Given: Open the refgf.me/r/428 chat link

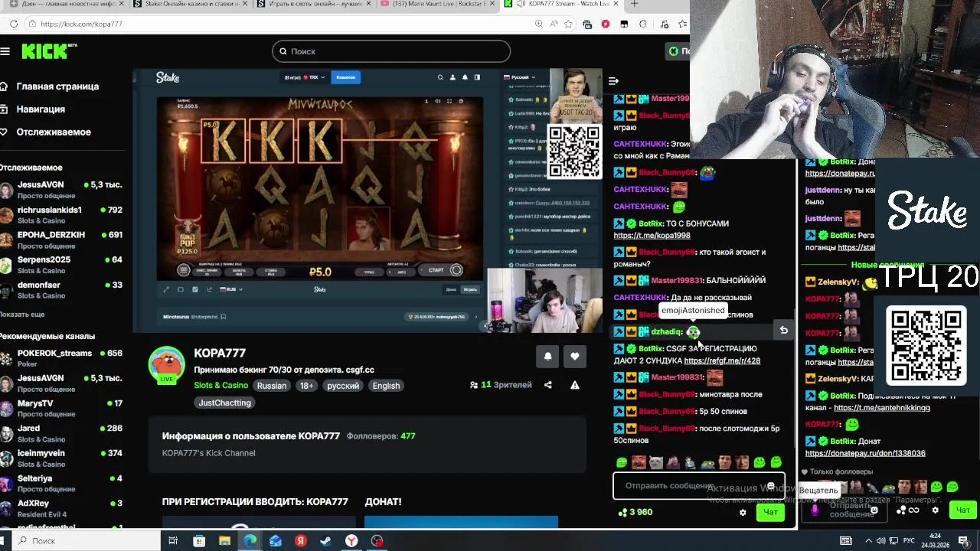Looking at the screenshot, I should point(722,360).
